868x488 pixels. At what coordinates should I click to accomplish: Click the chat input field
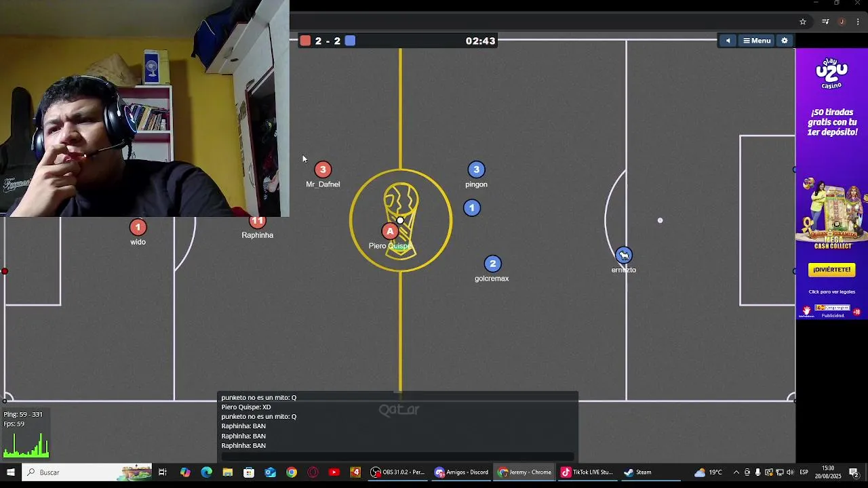click(398, 456)
